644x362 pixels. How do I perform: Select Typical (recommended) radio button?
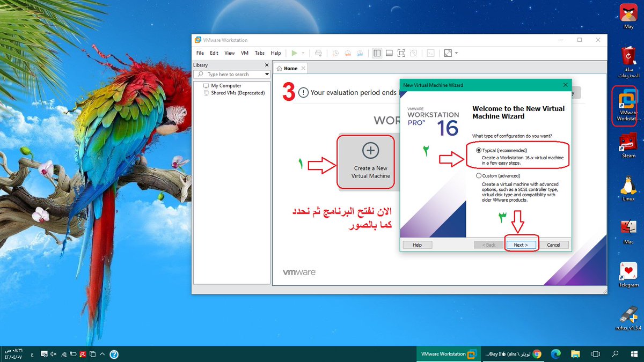479,151
